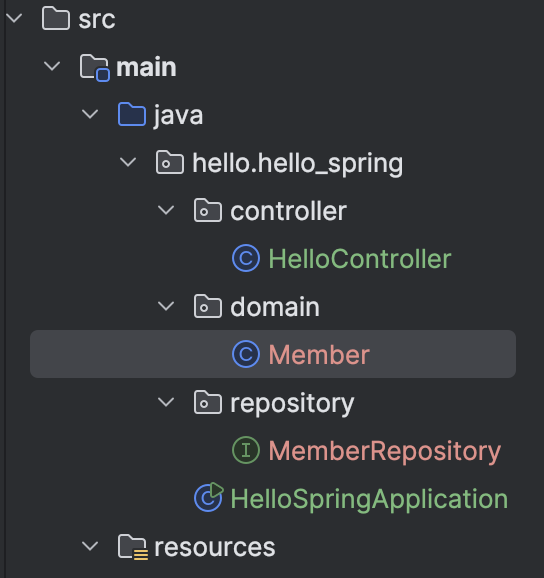The image size is (544, 578).
Task: Select the MemberRepository file name
Action: (384, 451)
